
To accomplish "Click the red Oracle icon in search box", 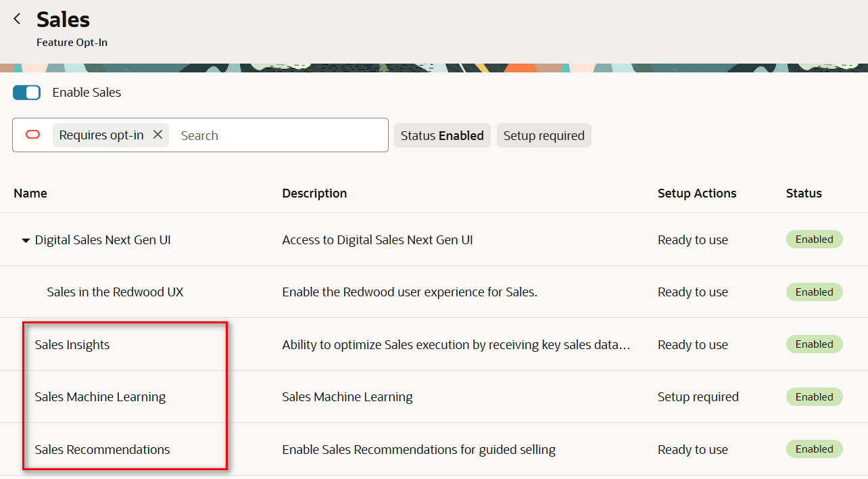I will coord(32,135).
